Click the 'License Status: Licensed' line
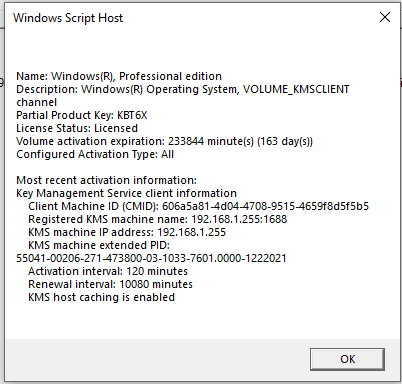Image resolution: width=402 pixels, height=384 pixels. point(77,128)
